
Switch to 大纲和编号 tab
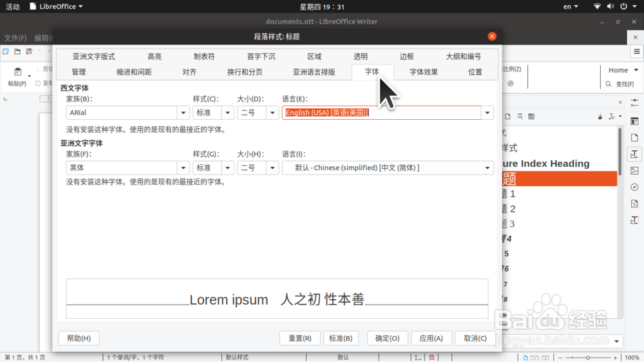click(463, 56)
